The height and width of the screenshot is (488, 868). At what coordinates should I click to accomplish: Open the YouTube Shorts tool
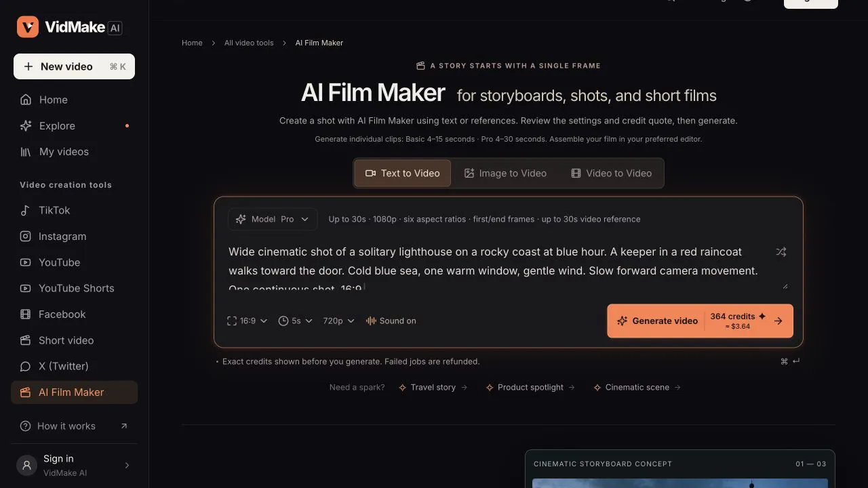(75, 288)
